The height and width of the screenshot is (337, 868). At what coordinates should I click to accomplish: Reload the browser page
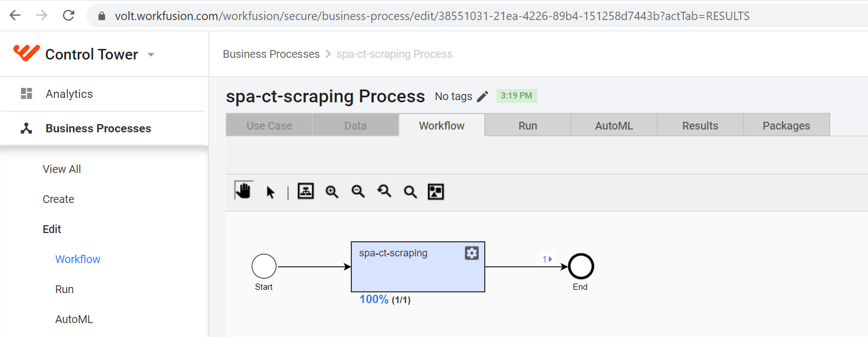(68, 16)
